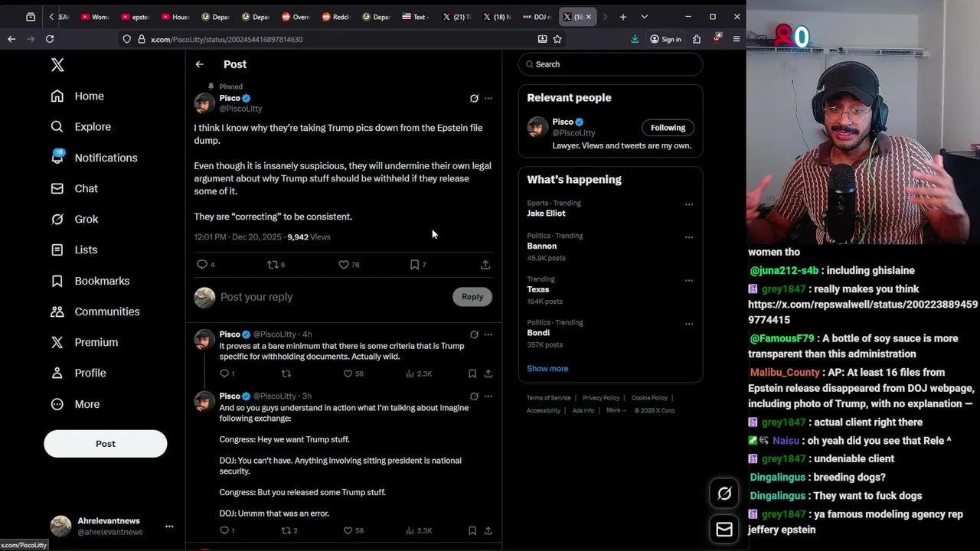Share the 4h reply
980x551 pixels.
pos(488,373)
